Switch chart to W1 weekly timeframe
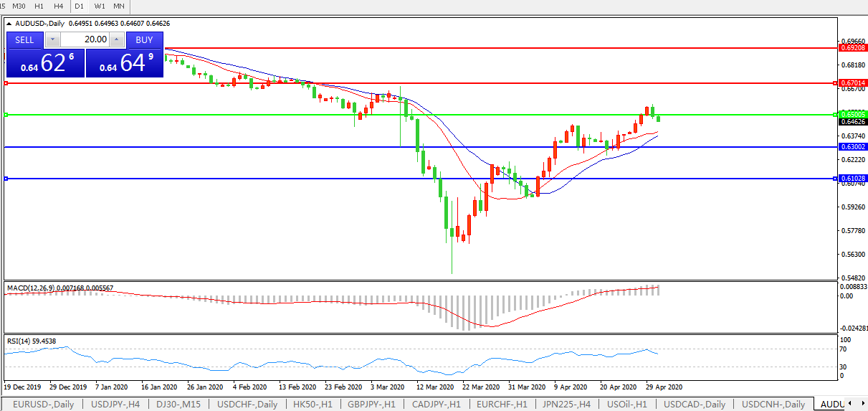 pyautogui.click(x=100, y=6)
